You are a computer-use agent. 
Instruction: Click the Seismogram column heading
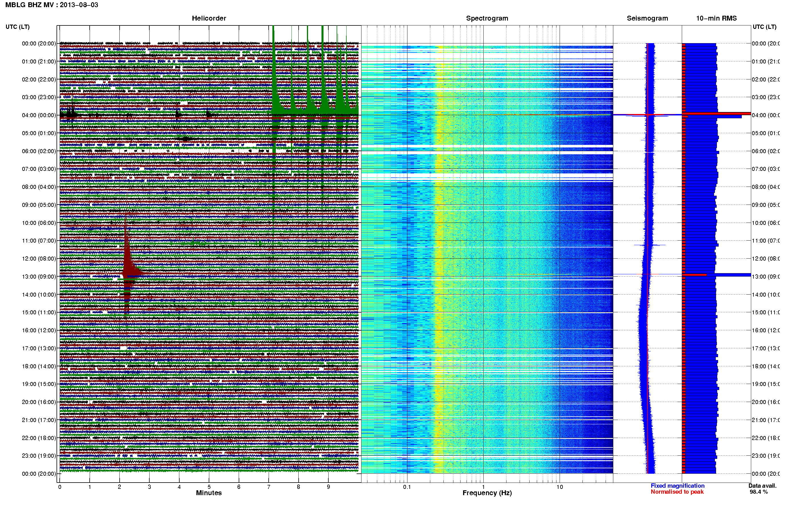(x=647, y=18)
